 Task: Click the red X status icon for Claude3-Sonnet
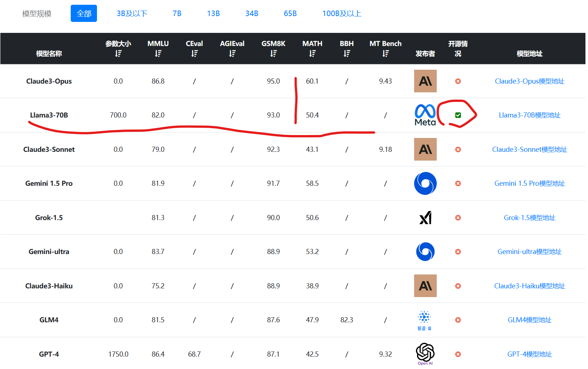458,149
